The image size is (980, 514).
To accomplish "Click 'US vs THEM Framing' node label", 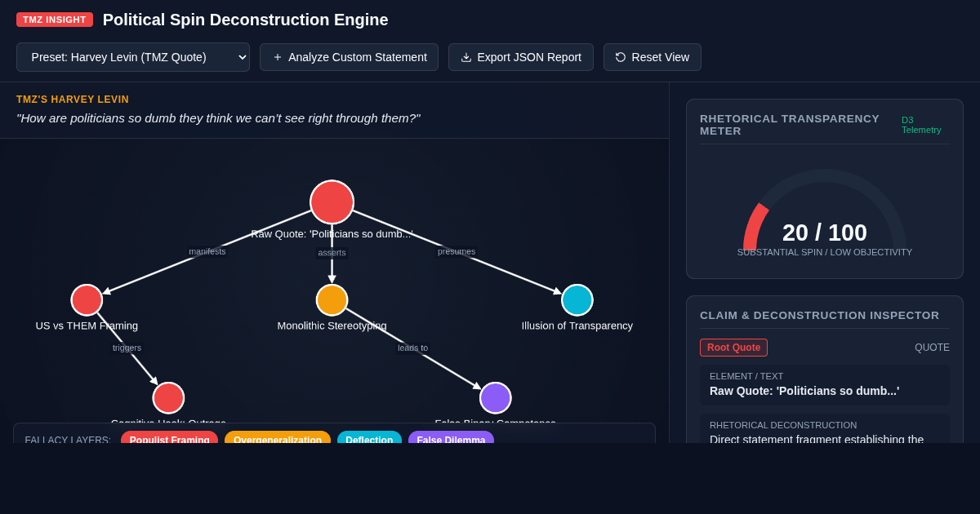I will 87,326.
